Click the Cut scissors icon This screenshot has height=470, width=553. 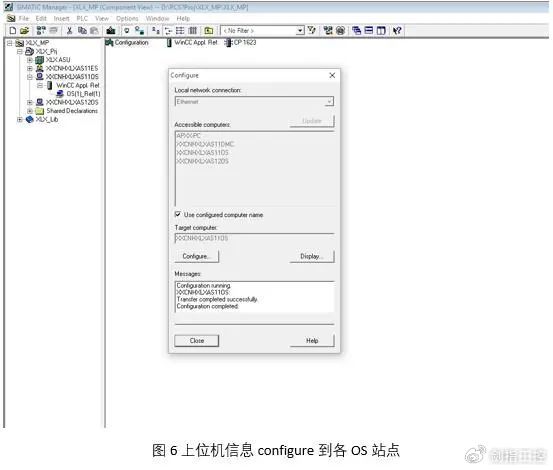[69, 31]
